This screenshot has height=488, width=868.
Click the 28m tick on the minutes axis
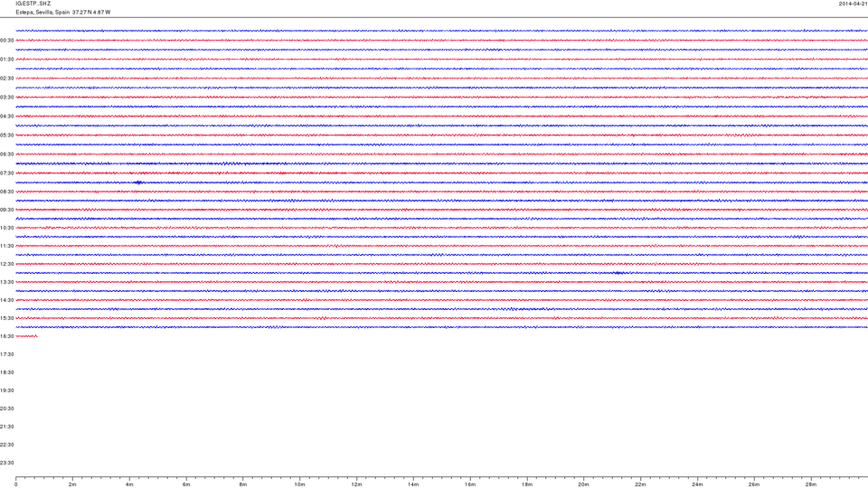(811, 484)
